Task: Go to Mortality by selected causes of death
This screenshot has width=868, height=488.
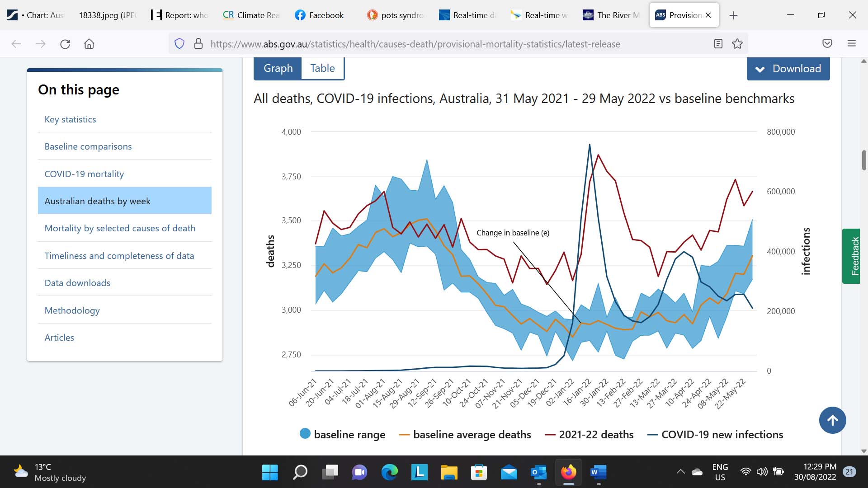Action: [x=120, y=228]
